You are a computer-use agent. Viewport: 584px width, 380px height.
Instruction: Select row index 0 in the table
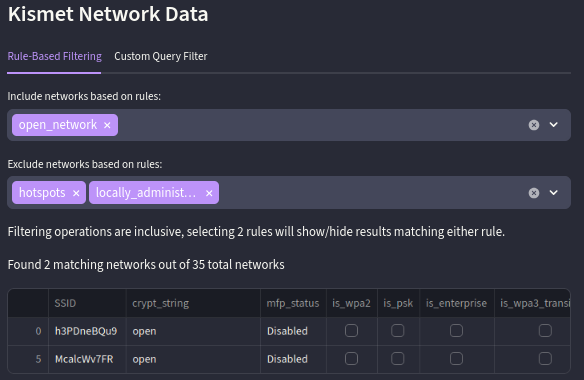[x=28, y=331]
